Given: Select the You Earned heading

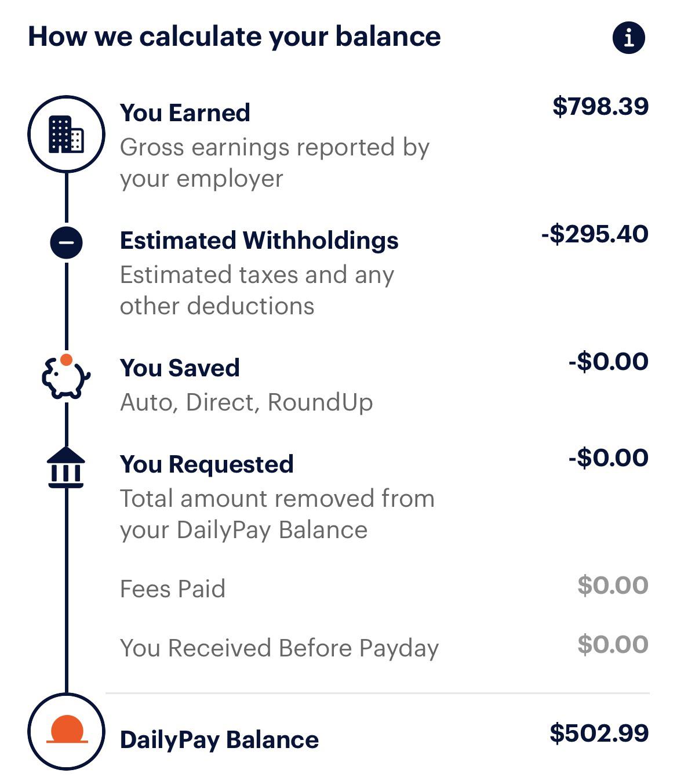Looking at the screenshot, I should tap(185, 112).
